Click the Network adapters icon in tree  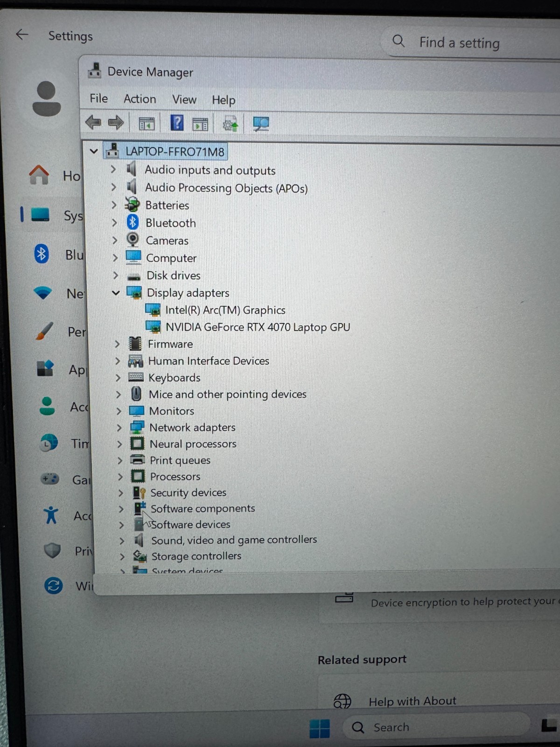tap(137, 426)
